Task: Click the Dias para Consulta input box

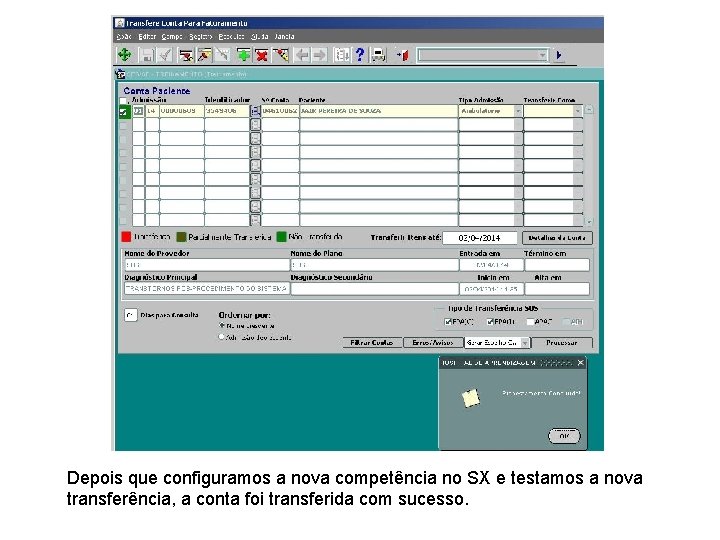Action: click(x=131, y=315)
